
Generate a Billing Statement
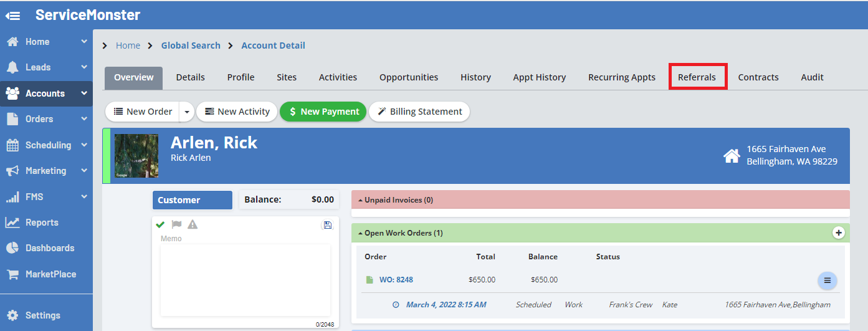[x=419, y=112]
